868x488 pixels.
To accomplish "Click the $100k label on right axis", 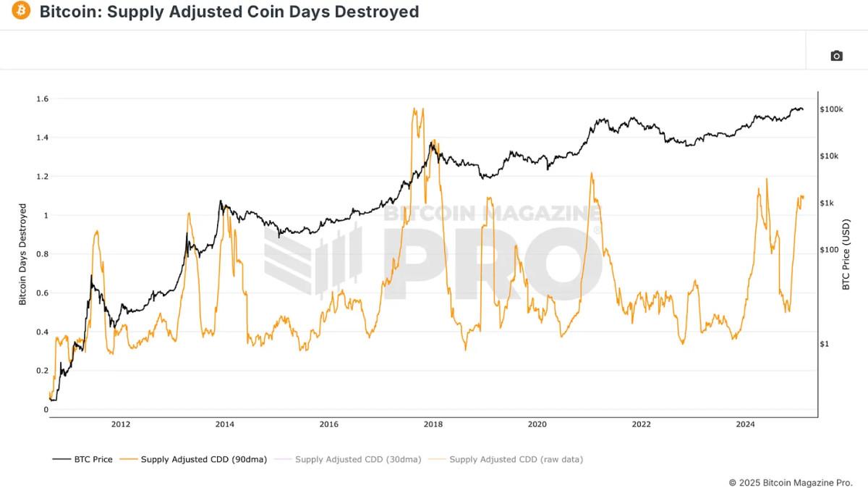I will 832,109.
